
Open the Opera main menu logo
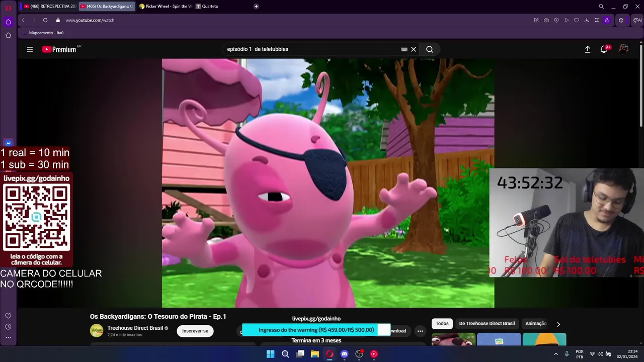[x=8, y=8]
